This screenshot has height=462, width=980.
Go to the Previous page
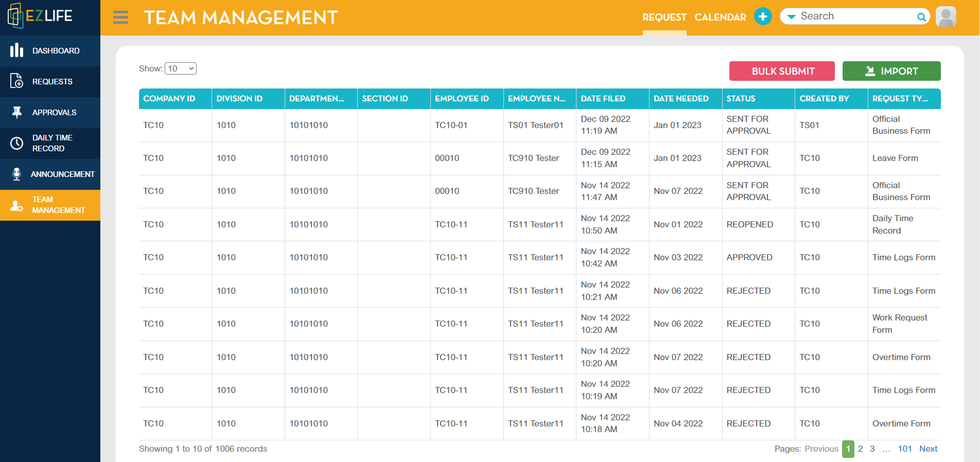click(821, 449)
